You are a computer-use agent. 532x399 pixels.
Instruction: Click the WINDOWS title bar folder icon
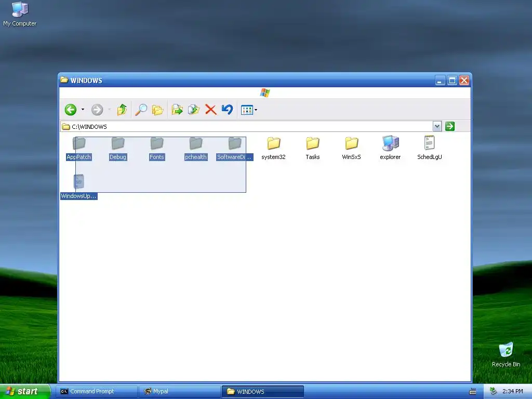coord(64,80)
